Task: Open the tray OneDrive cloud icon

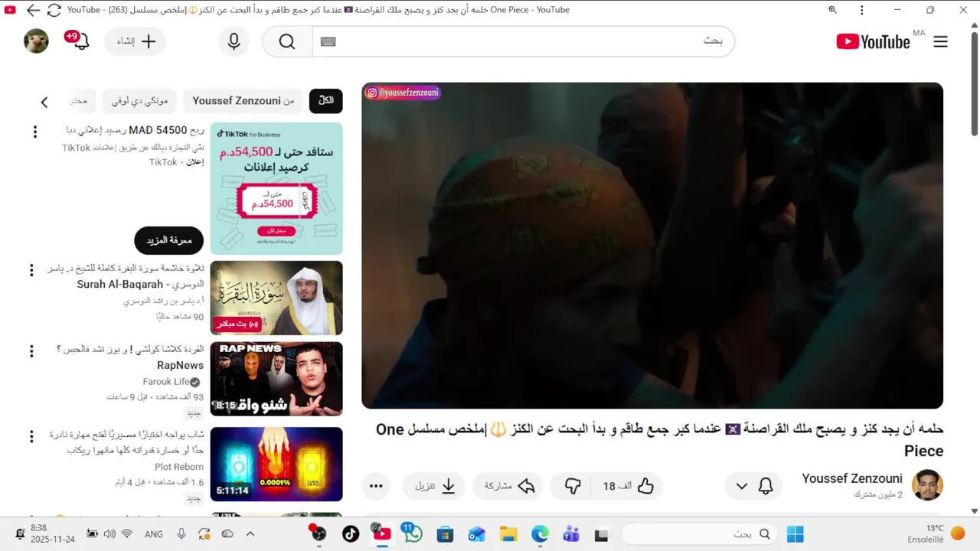Action: coord(227,533)
